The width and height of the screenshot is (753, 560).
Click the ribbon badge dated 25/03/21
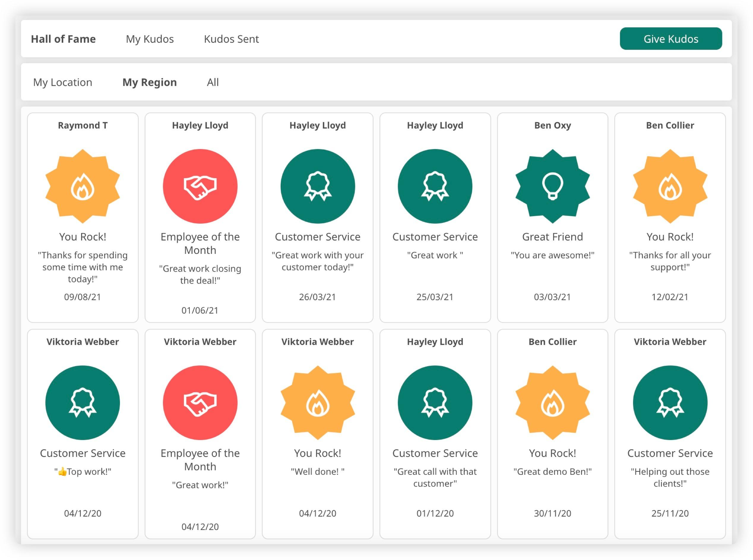[x=435, y=186]
